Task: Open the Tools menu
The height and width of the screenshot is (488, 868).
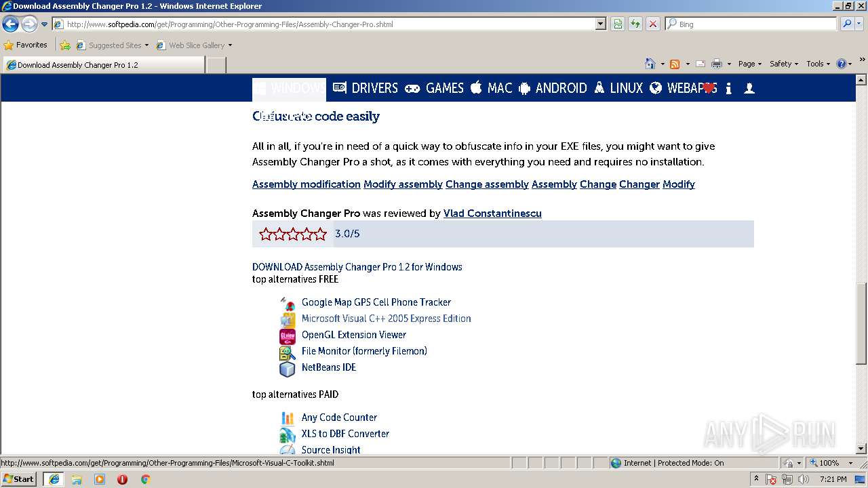Action: pos(818,64)
